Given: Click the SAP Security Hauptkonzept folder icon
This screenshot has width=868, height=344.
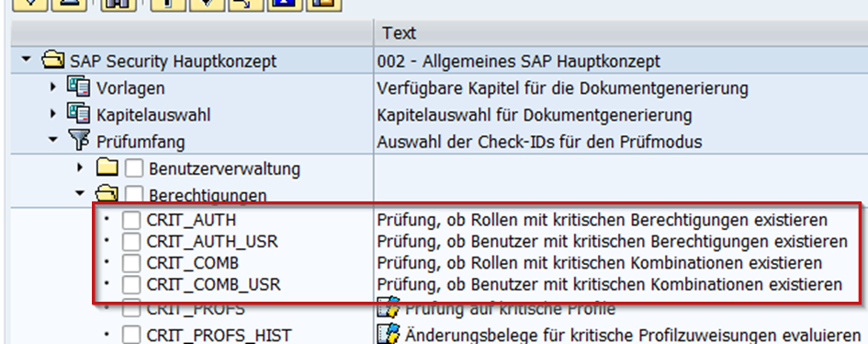Looking at the screenshot, I should tap(53, 61).
